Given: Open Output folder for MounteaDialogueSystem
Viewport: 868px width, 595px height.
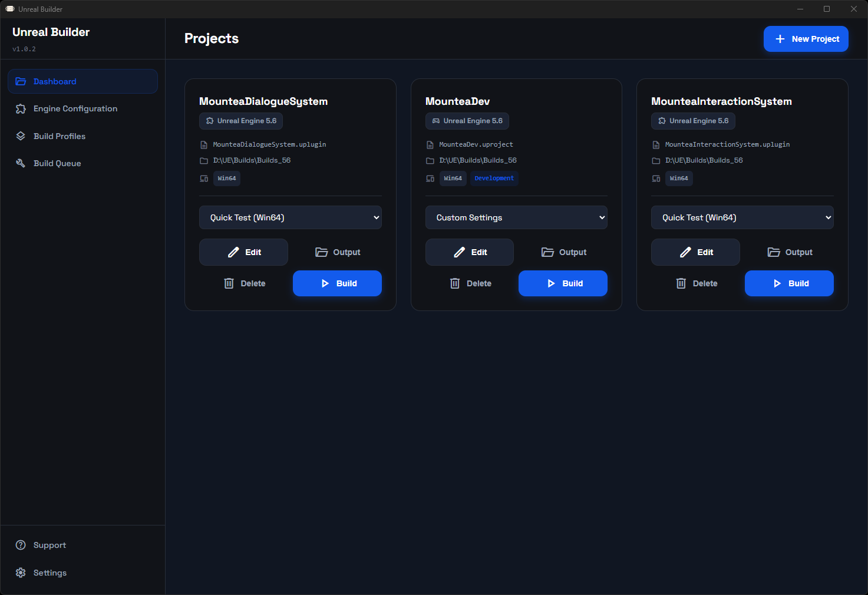Looking at the screenshot, I should pos(338,252).
